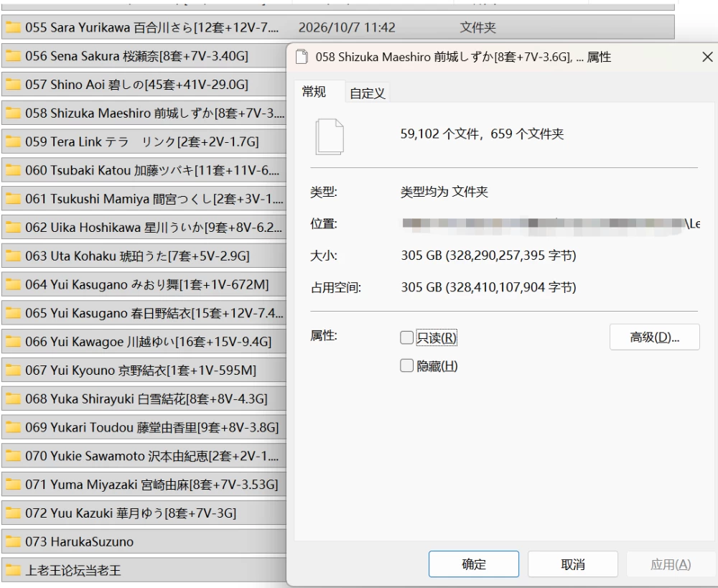
Task: Click the large multi-file icon in properties dialog
Action: click(x=330, y=136)
